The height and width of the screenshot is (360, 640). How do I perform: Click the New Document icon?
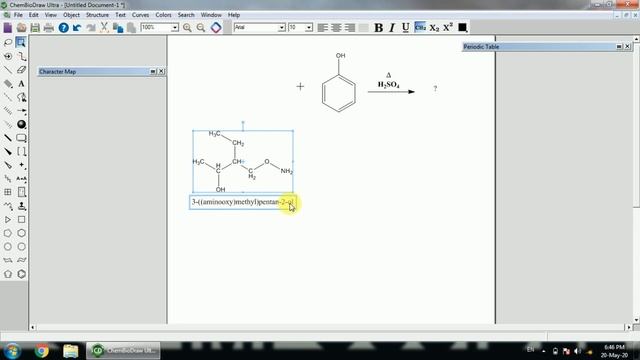pos(8,27)
